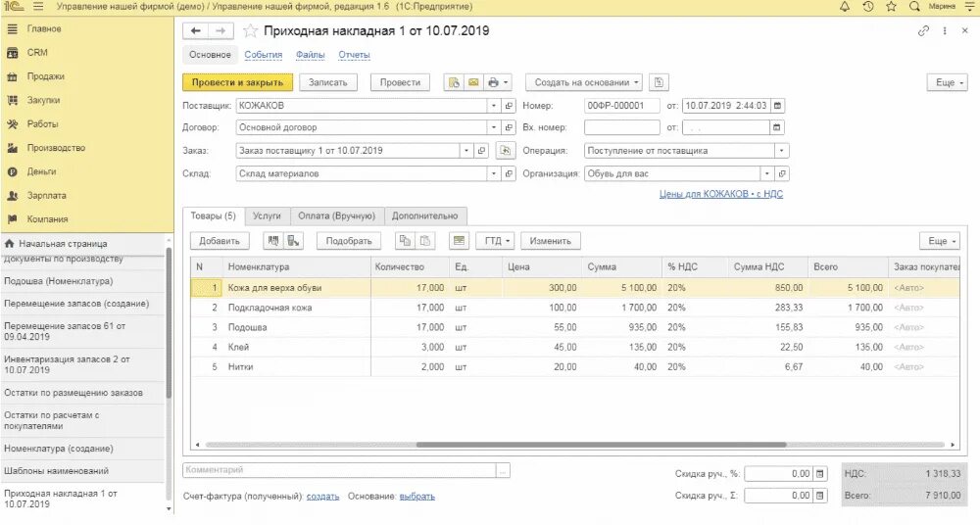
Task: Click Провести и закрыть button
Action: (x=237, y=82)
